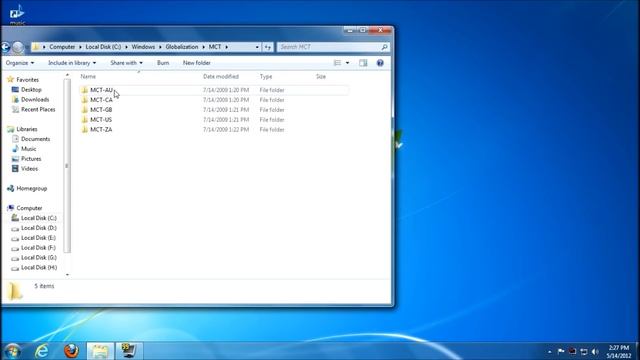Image resolution: width=640 pixels, height=360 pixels.
Task: Launch Firefox from the taskbar
Action: (x=71, y=351)
